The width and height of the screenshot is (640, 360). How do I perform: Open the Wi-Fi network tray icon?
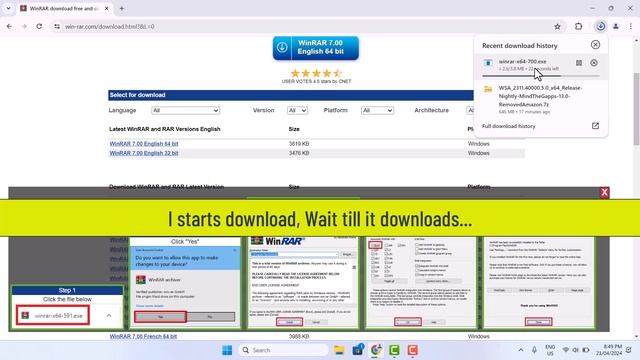[x=566, y=350]
